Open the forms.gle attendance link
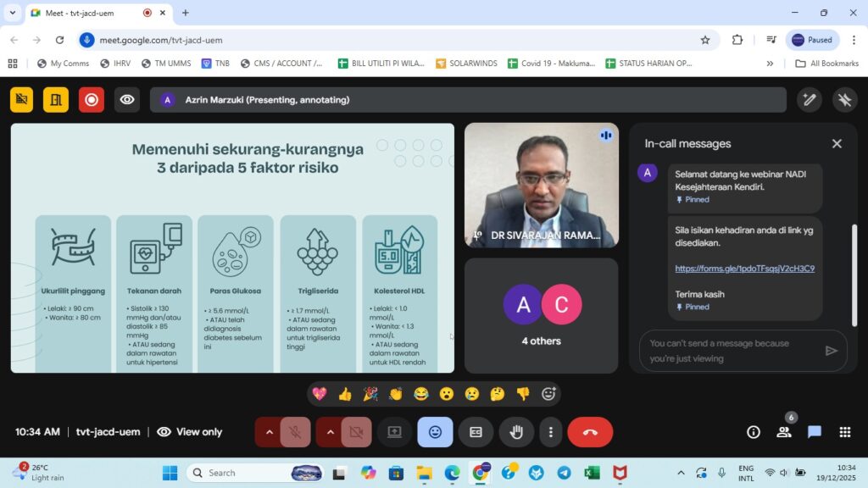Viewport: 868px width, 488px height. tap(744, 269)
